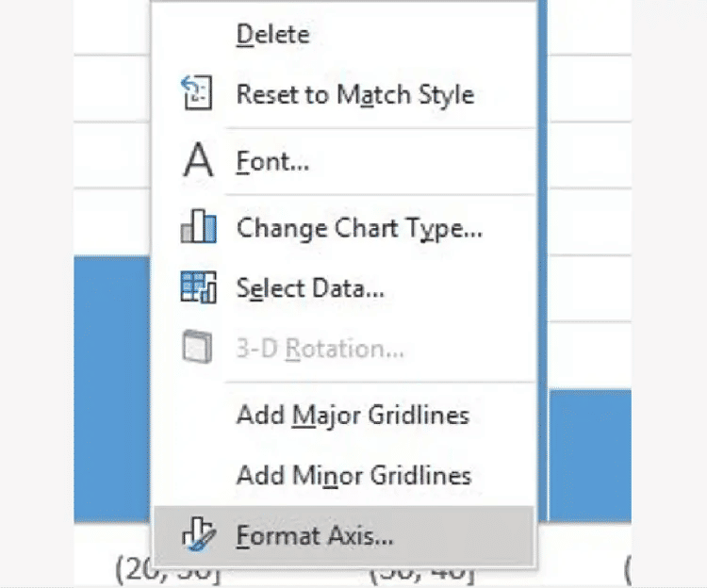The image size is (707, 588).
Task: Choose the Change Chart Type... label
Action: tap(359, 228)
